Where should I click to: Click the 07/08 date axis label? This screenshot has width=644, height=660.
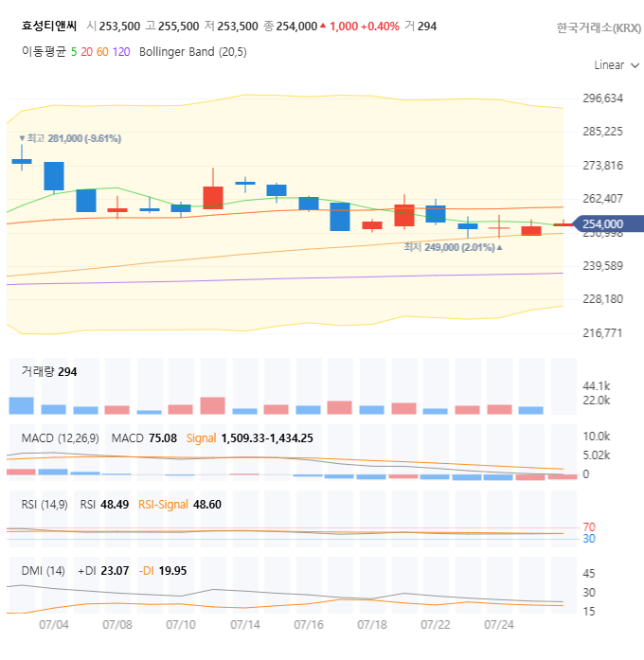(117, 625)
